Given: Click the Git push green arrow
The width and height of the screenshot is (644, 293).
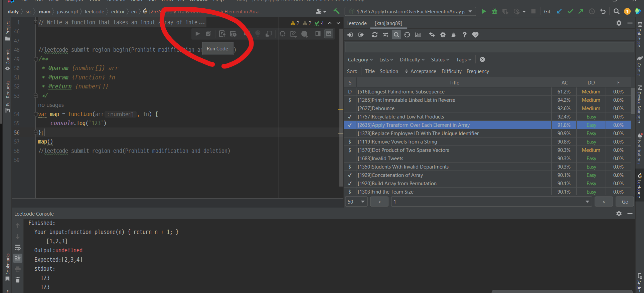Looking at the screenshot, I should (x=581, y=11).
